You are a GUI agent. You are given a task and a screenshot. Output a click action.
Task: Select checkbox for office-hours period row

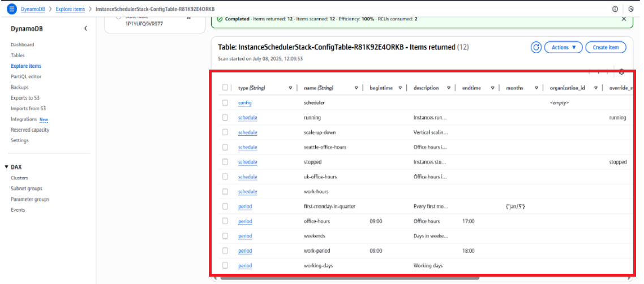pyautogui.click(x=225, y=221)
